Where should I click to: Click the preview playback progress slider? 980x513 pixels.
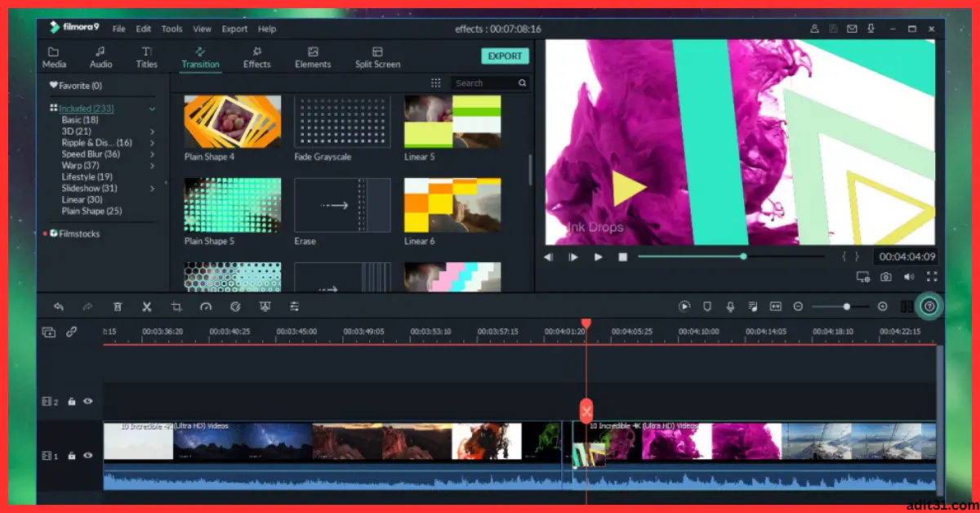731,256
